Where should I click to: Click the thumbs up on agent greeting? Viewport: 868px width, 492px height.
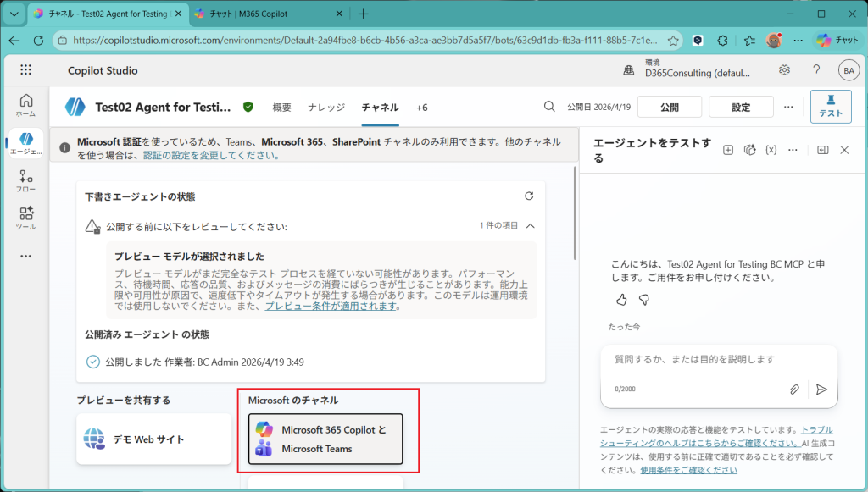[x=621, y=300]
